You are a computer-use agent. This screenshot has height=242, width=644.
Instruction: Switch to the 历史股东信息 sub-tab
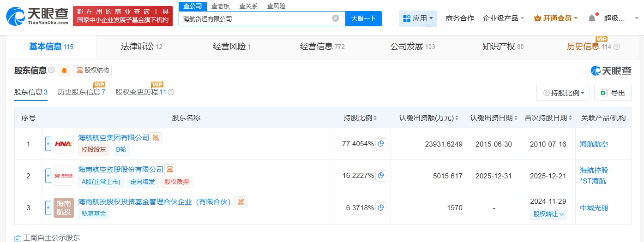coord(81,92)
